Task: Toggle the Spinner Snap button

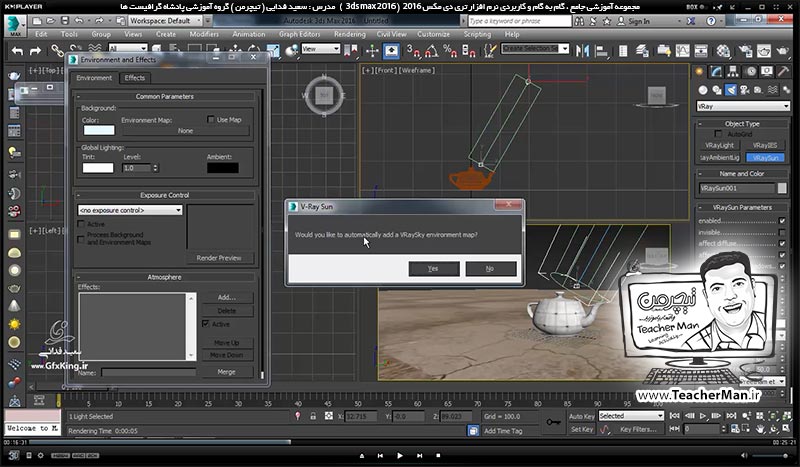Action: pos(468,51)
